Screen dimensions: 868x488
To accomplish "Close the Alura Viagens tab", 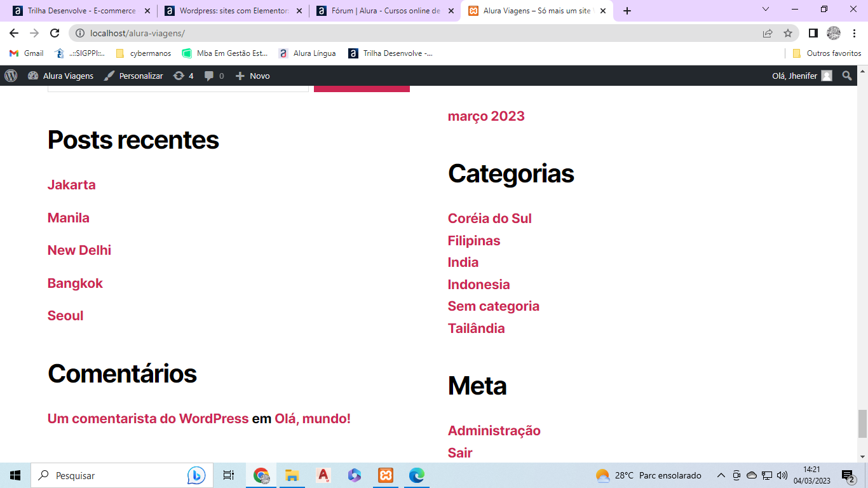I will (x=602, y=11).
